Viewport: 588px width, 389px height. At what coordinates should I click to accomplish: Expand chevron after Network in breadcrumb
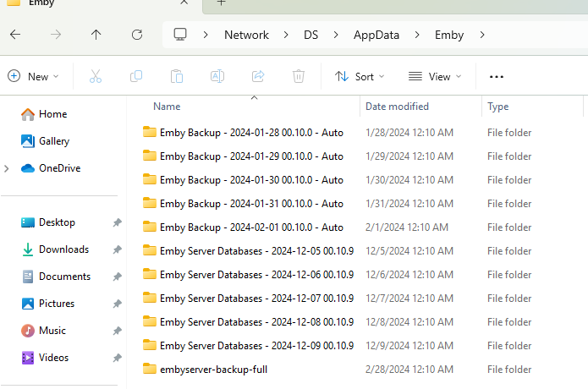pos(286,35)
